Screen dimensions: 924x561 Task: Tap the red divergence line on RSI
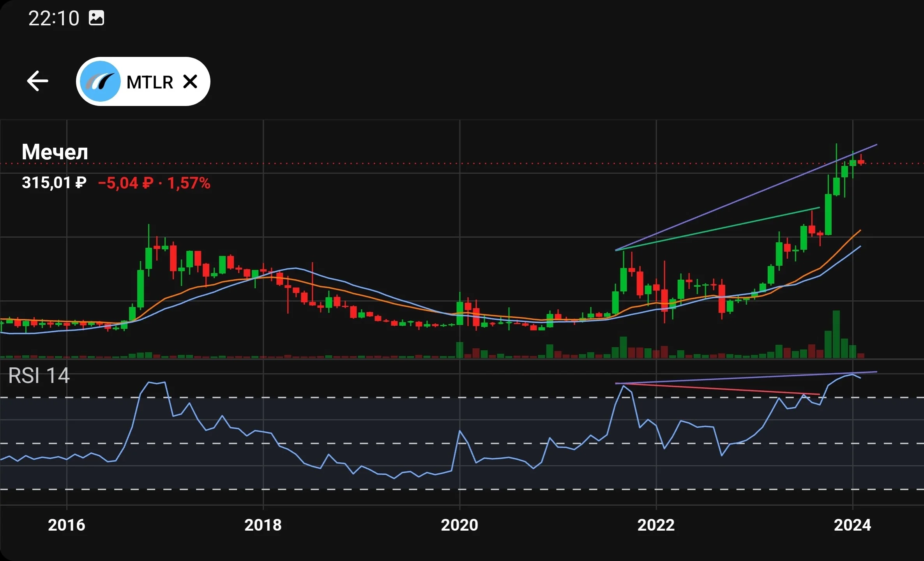pos(717,389)
